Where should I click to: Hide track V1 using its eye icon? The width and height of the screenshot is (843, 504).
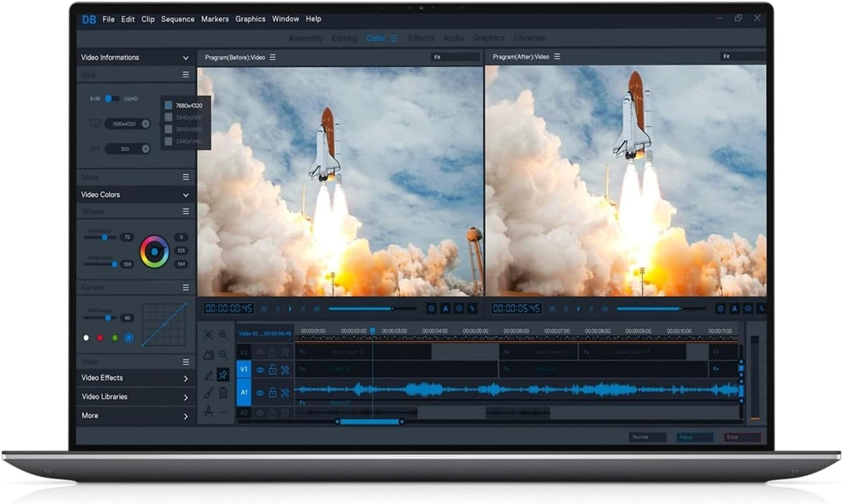click(x=260, y=370)
